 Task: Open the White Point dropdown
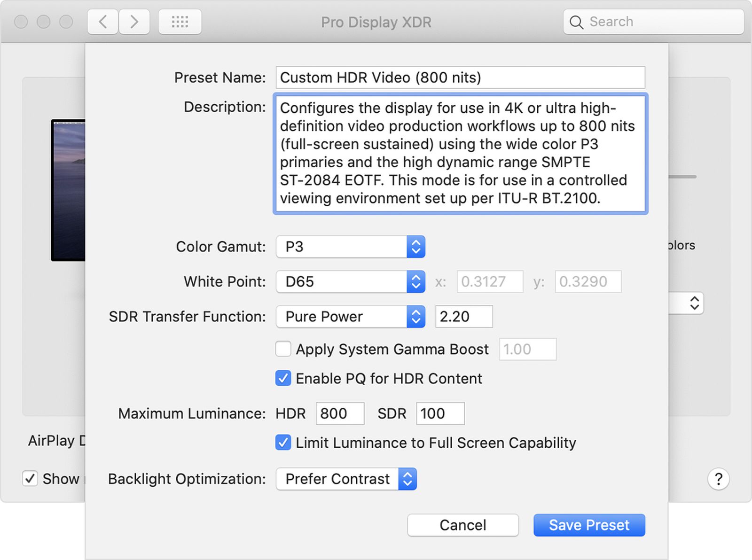(415, 281)
